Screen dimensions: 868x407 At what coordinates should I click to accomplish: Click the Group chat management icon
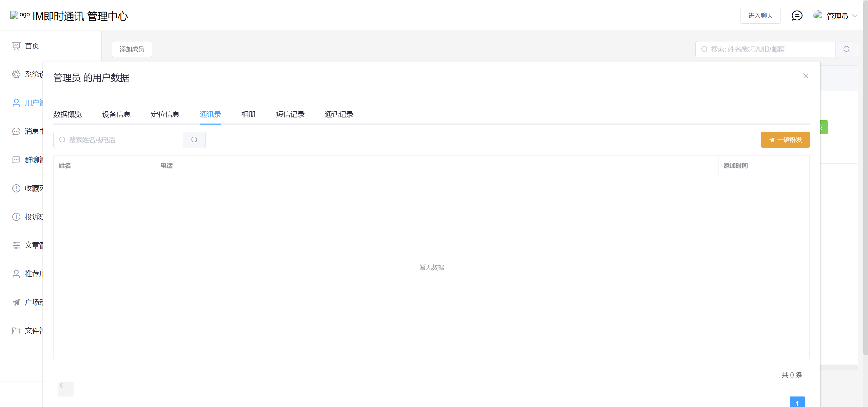(x=16, y=160)
